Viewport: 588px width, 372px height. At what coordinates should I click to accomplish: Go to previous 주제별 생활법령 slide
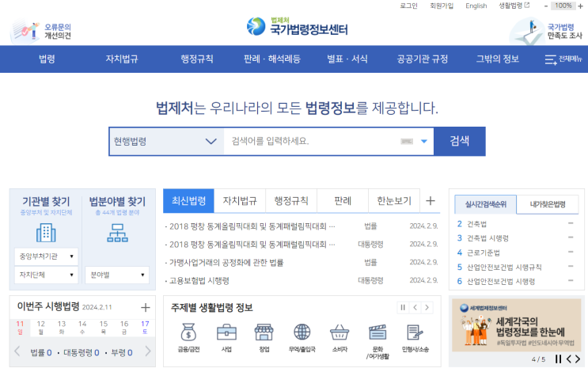[x=415, y=308]
